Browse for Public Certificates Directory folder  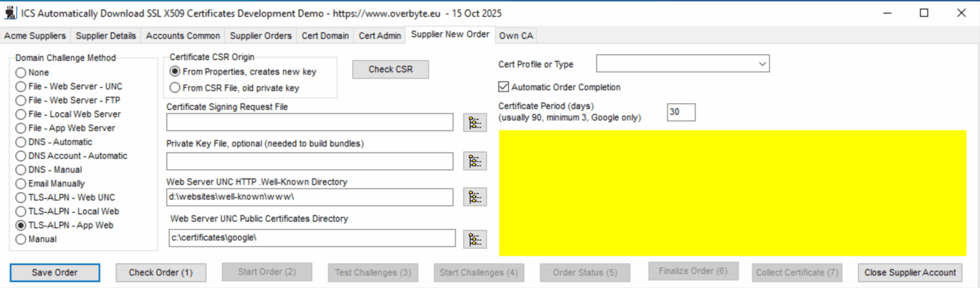coord(474,238)
